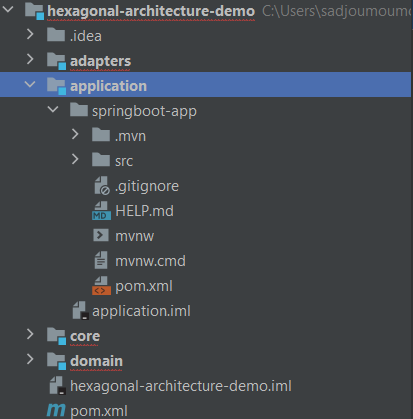Select the domain module label
Image resolution: width=413 pixels, height=419 pixels.
[96, 361]
